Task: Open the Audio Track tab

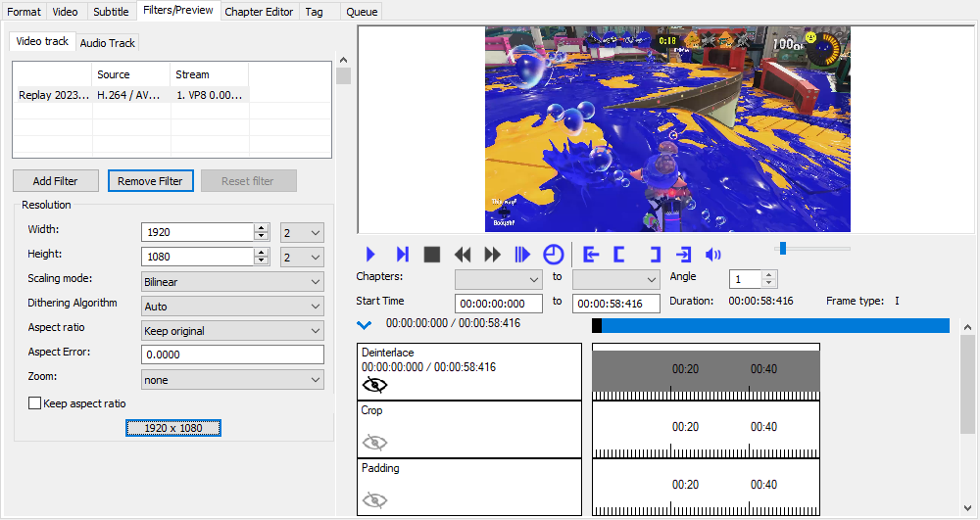Action: (x=108, y=43)
